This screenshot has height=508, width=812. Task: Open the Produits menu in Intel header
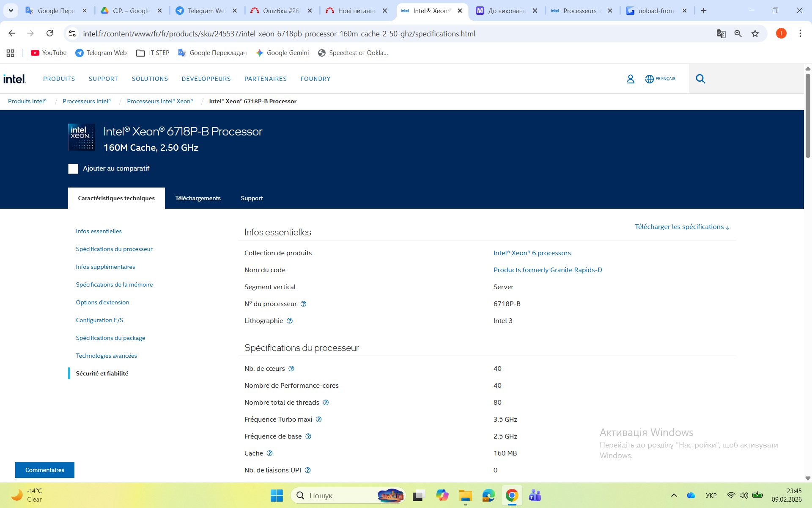click(x=59, y=79)
